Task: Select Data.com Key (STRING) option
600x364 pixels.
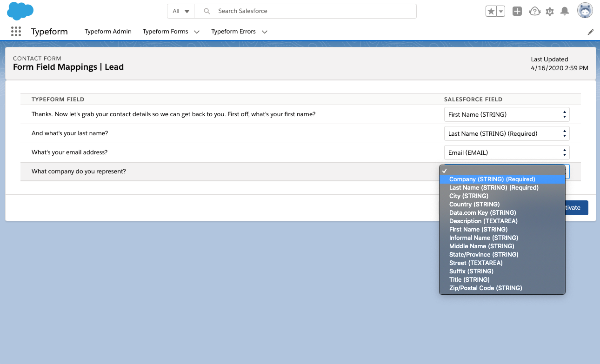Action: click(502, 212)
